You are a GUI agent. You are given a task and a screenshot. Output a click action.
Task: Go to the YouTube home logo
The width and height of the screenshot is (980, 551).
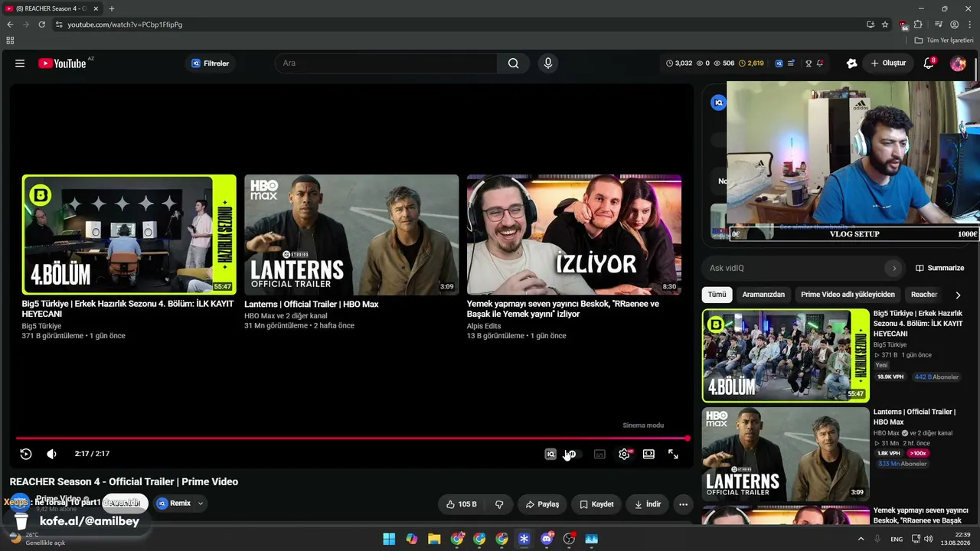click(x=62, y=64)
